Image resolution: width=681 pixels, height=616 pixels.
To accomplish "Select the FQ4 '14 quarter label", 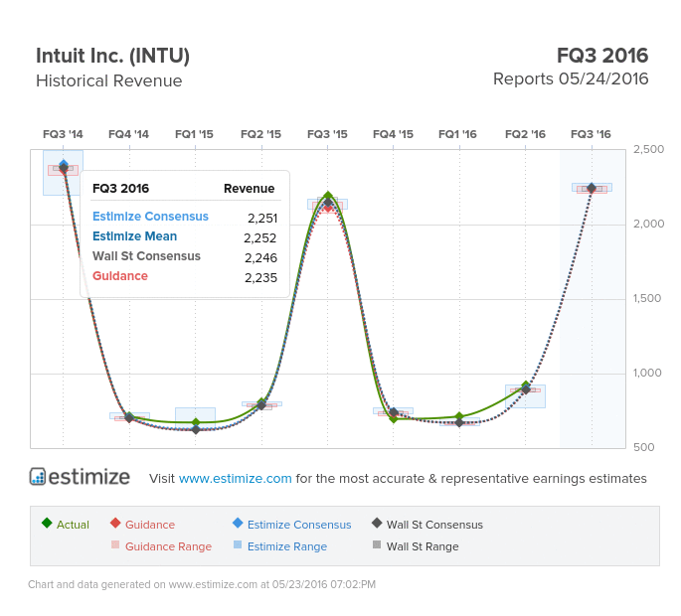I will 129,134.
